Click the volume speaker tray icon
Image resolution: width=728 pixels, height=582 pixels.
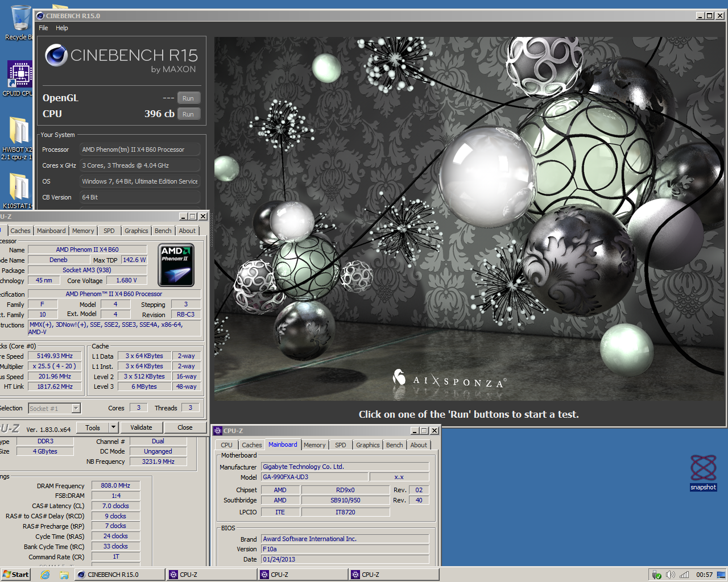(x=671, y=575)
